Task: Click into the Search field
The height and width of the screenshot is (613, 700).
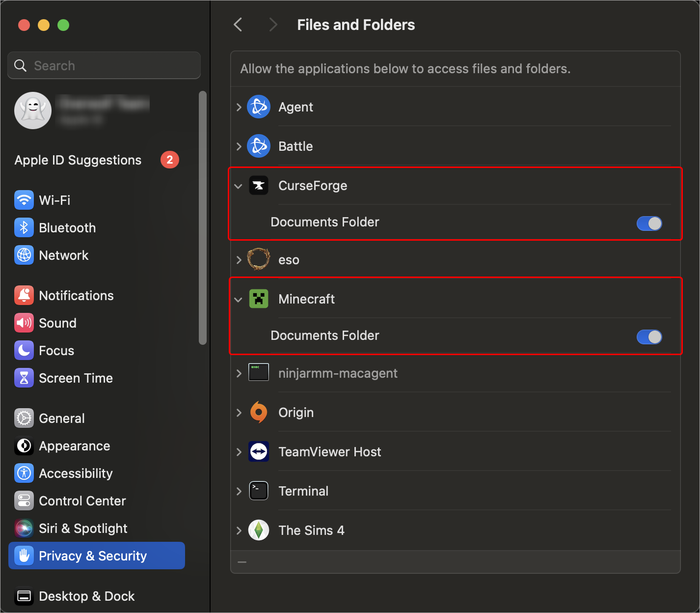Action: 104,65
